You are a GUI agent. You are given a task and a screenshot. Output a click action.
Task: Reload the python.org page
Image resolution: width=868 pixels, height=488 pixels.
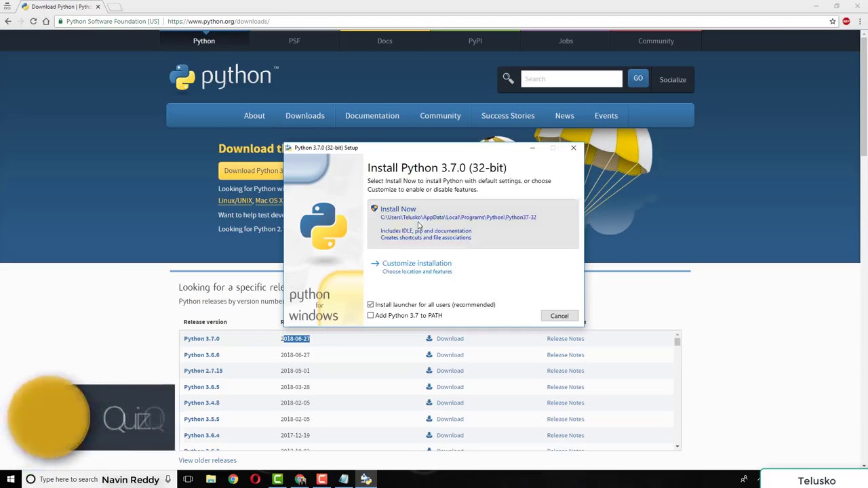pos(33,21)
